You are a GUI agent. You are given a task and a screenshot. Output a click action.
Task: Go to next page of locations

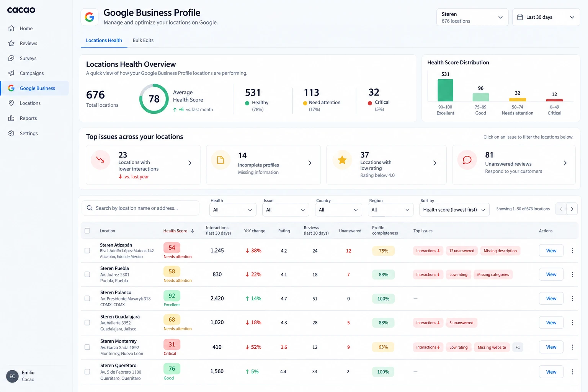572,209
